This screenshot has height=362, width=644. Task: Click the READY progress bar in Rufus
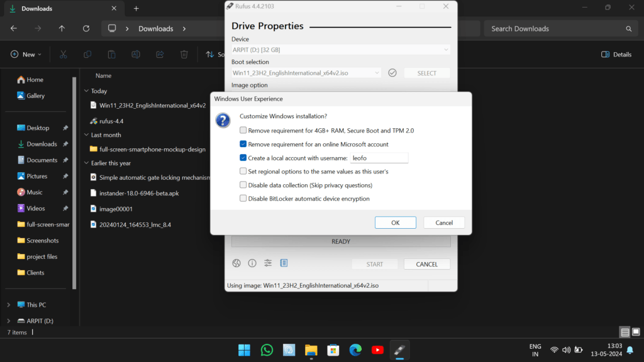click(x=340, y=241)
